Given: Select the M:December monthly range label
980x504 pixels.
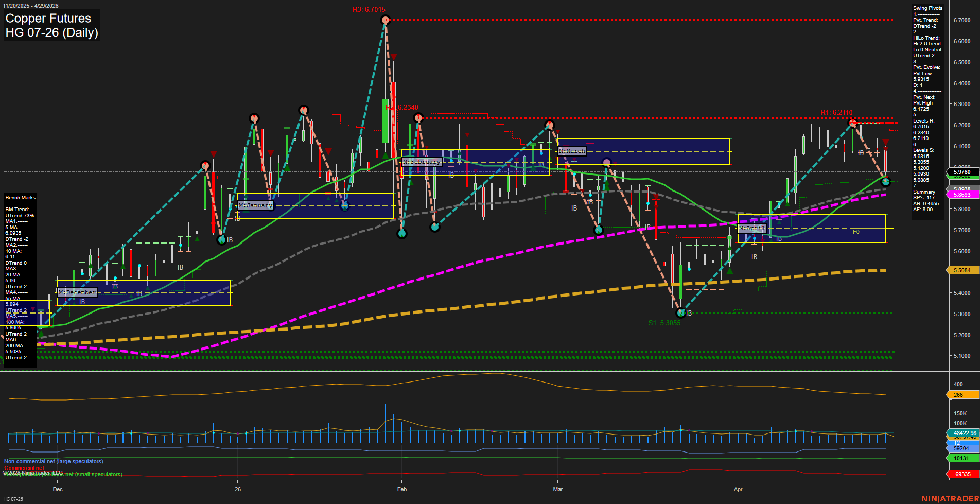Looking at the screenshot, I should click(x=77, y=292).
